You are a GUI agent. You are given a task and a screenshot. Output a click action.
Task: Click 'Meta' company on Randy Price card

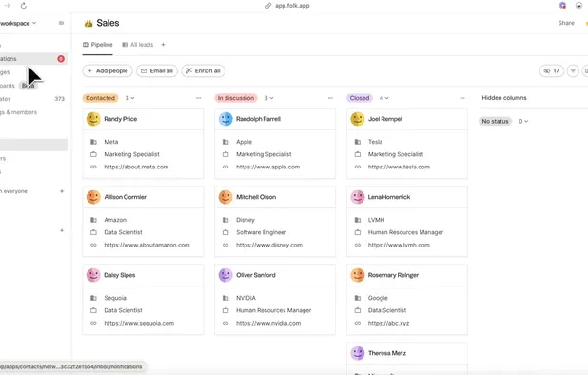point(111,142)
